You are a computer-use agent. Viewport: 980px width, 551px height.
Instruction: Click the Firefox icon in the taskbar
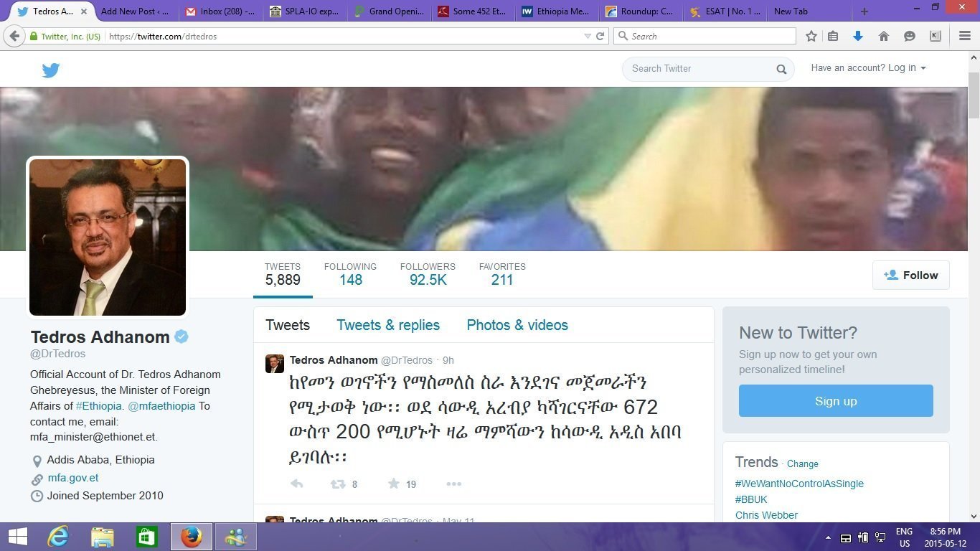pyautogui.click(x=192, y=537)
